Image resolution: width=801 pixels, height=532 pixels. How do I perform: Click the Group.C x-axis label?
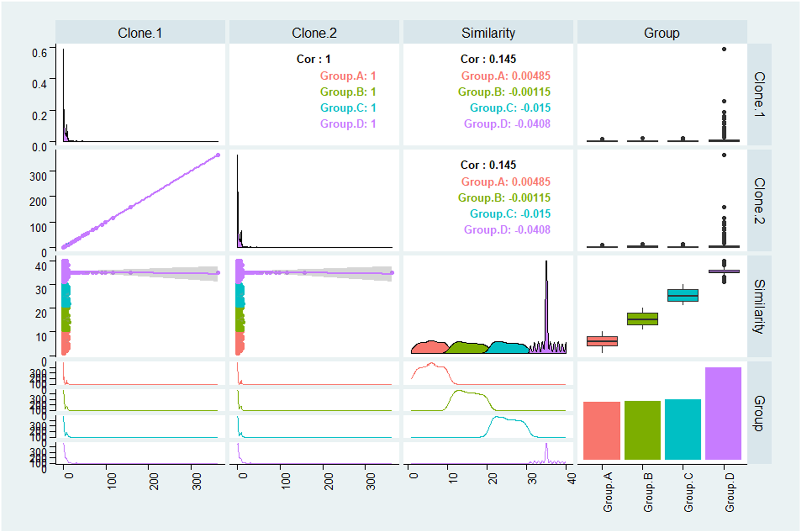click(x=688, y=492)
